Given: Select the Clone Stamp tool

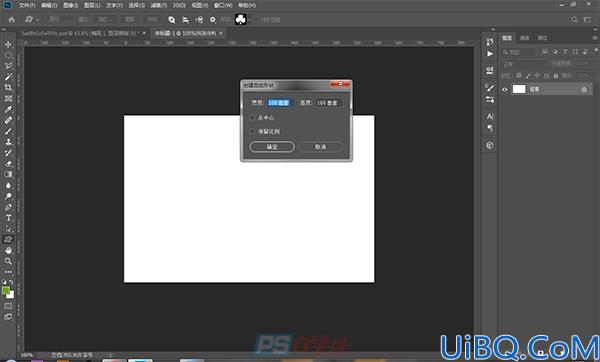Looking at the screenshot, I should pyautogui.click(x=8, y=142).
